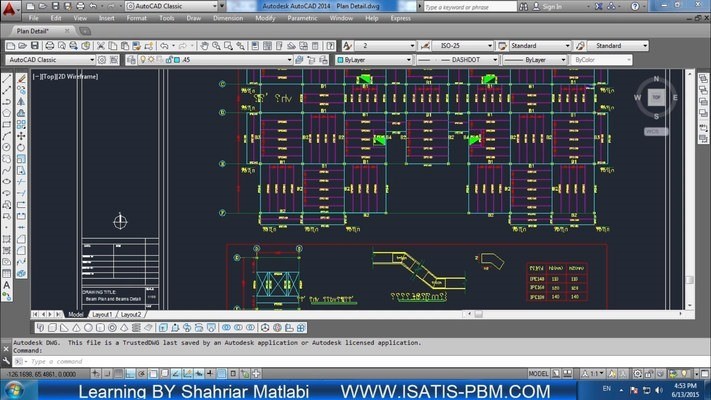Screen dimensions: 711x400
Task: Open the File menu
Action: (x=34, y=18)
